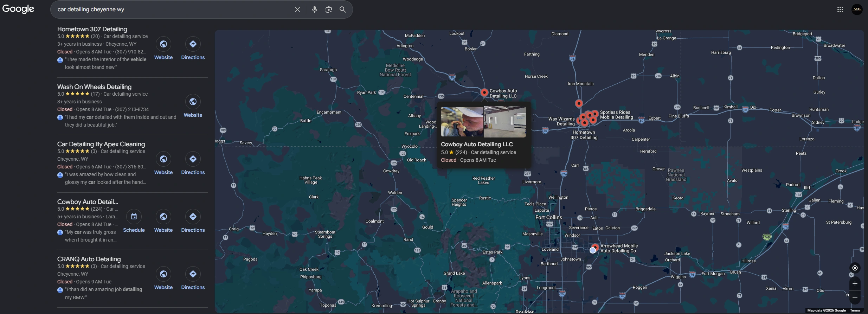Get directions to Cowboy Auto Detailing
This screenshot has width=868, height=314.
pyautogui.click(x=193, y=221)
